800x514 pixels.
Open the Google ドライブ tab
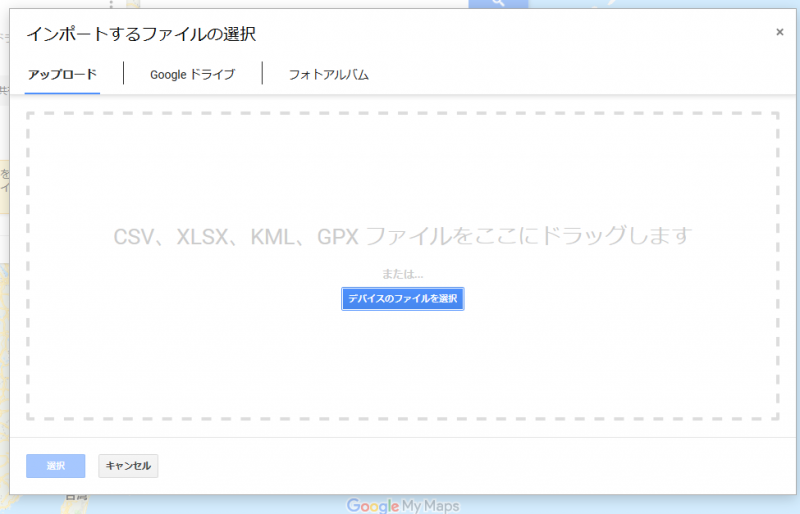pos(192,75)
